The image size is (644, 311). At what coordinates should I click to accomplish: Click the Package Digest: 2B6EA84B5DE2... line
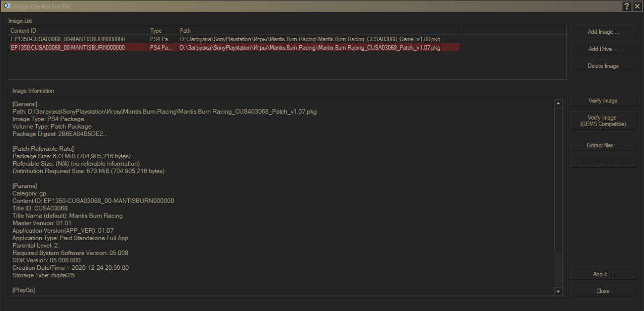(x=60, y=134)
